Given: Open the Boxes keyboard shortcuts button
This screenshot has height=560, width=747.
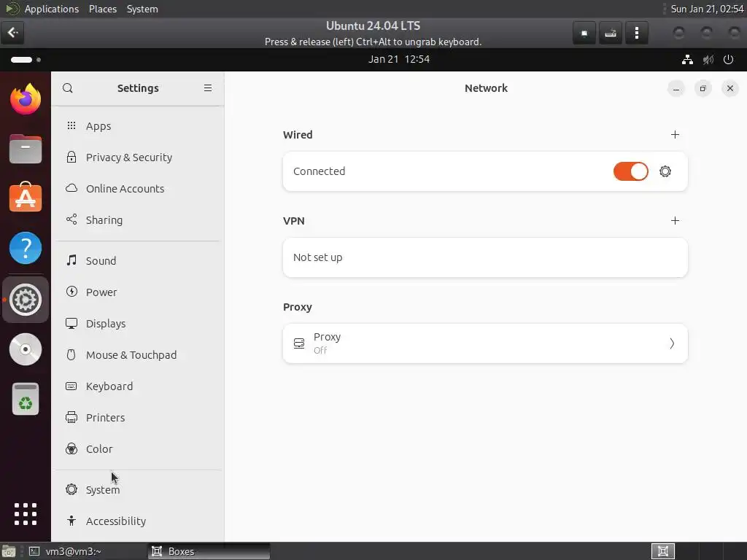Looking at the screenshot, I should (x=611, y=33).
